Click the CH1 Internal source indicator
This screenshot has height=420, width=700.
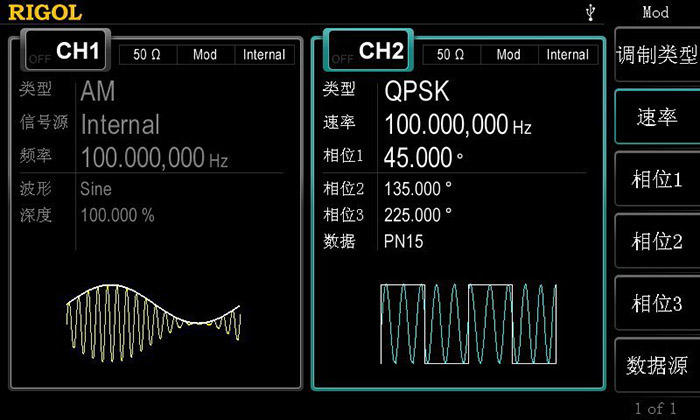click(264, 55)
